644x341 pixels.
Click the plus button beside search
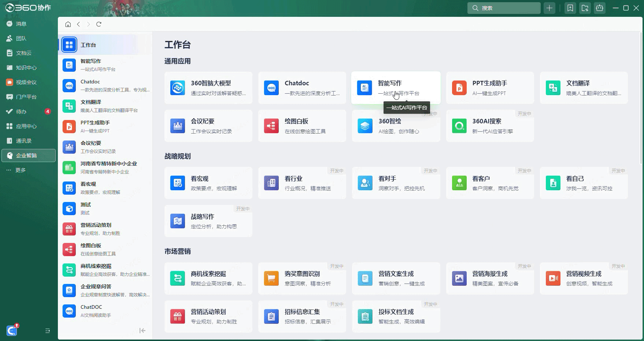[549, 8]
